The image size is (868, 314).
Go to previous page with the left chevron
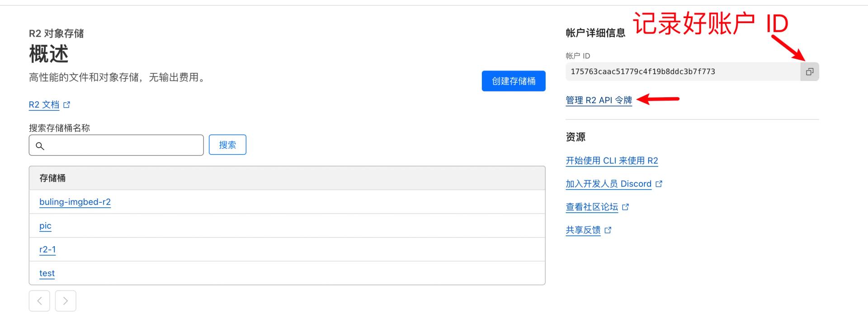pos(39,301)
